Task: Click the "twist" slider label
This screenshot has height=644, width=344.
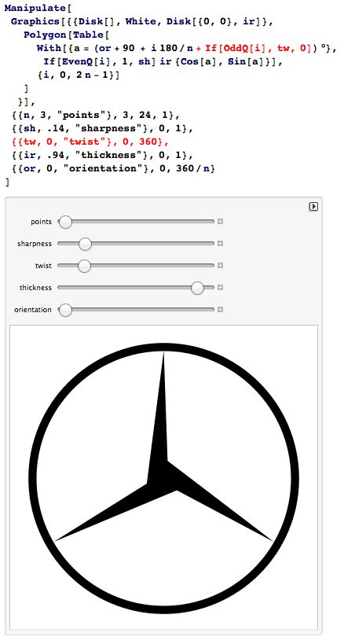Action: pyautogui.click(x=43, y=266)
